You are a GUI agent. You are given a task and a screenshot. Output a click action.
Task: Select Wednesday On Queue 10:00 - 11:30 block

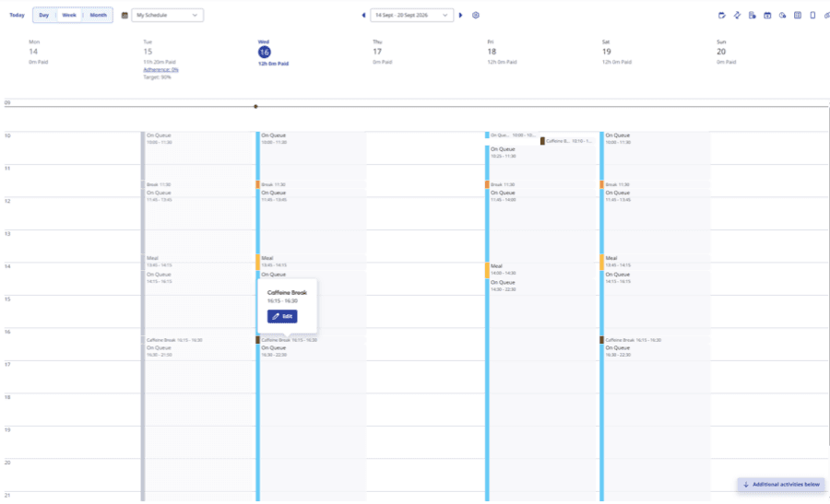pos(311,156)
